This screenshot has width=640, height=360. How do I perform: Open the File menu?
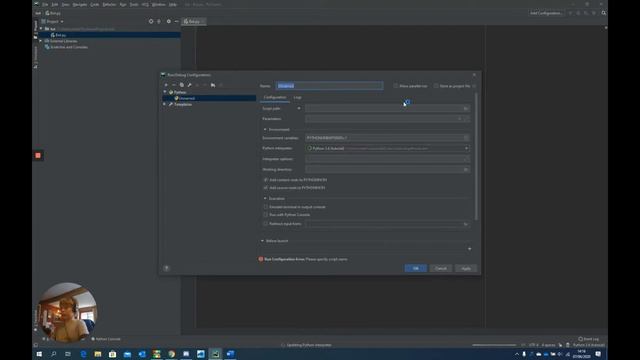pos(45,4)
